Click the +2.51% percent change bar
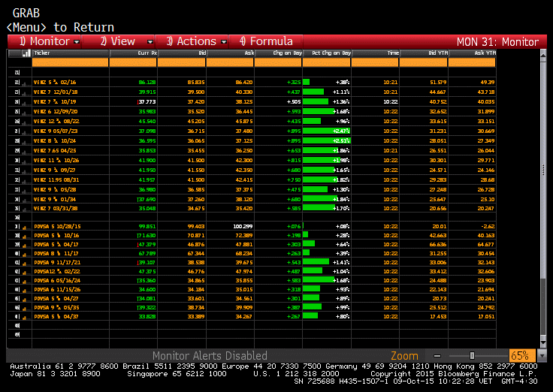Image resolution: width=553 pixels, height=392 pixels. 327,140
